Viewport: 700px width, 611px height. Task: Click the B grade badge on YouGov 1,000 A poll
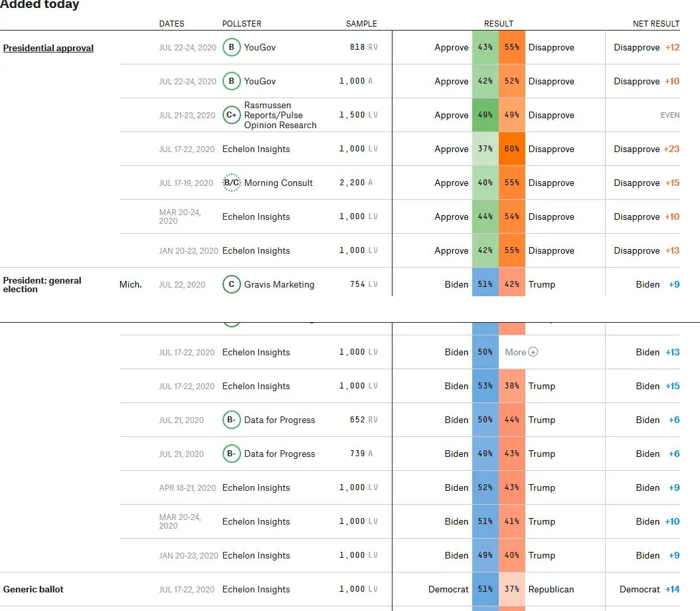pyautogui.click(x=231, y=82)
